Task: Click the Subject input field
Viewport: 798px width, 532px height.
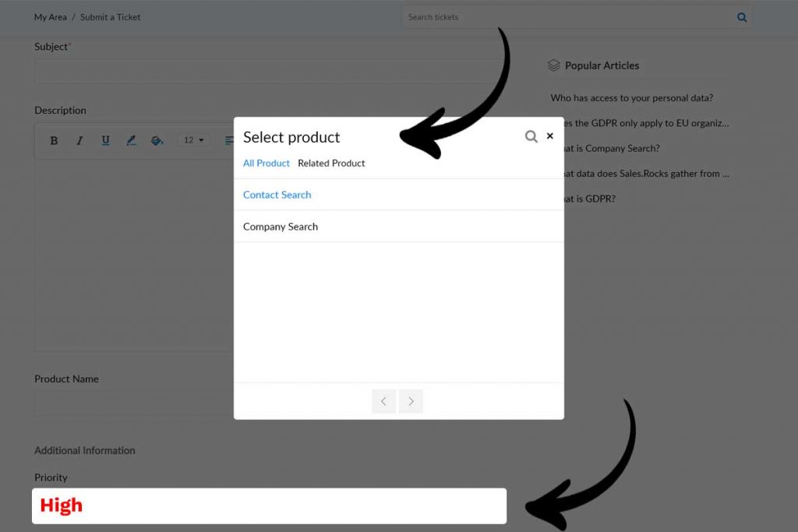Action: pos(265,72)
